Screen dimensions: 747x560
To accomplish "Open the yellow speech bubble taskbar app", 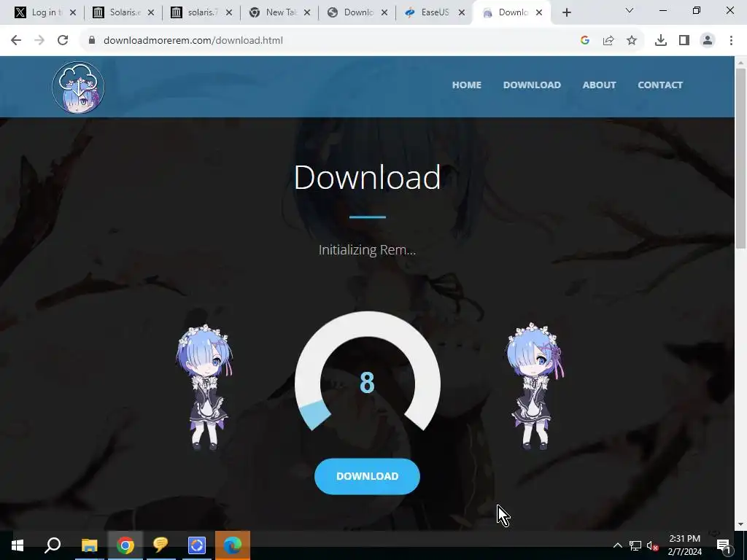I will click(160, 545).
